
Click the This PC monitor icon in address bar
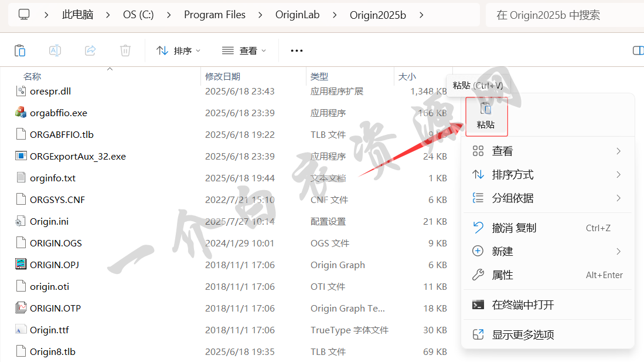(x=24, y=15)
